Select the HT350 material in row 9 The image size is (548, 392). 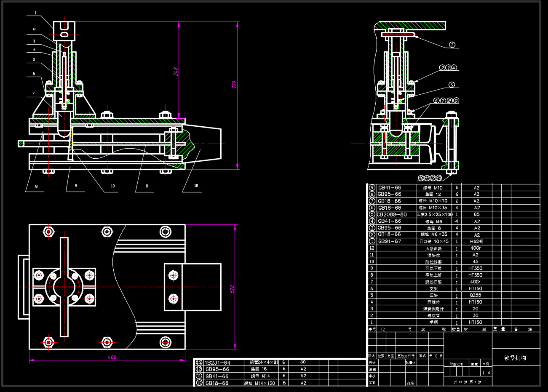[476, 268]
